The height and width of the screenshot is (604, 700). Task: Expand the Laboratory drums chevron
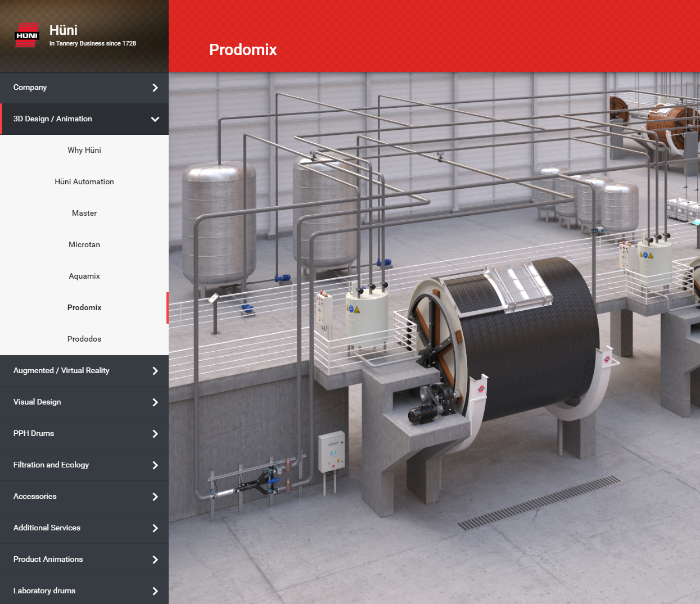point(155,591)
